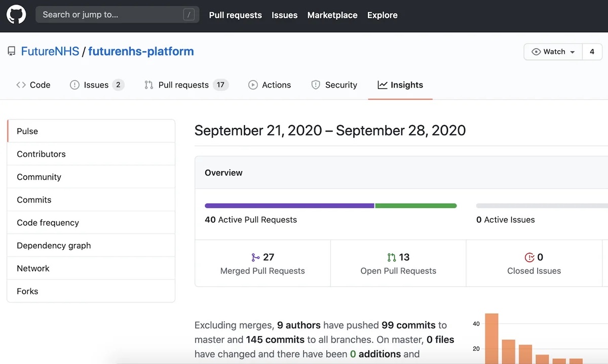Click the Issues circle icon
Image resolution: width=608 pixels, height=364 pixels.
point(74,85)
